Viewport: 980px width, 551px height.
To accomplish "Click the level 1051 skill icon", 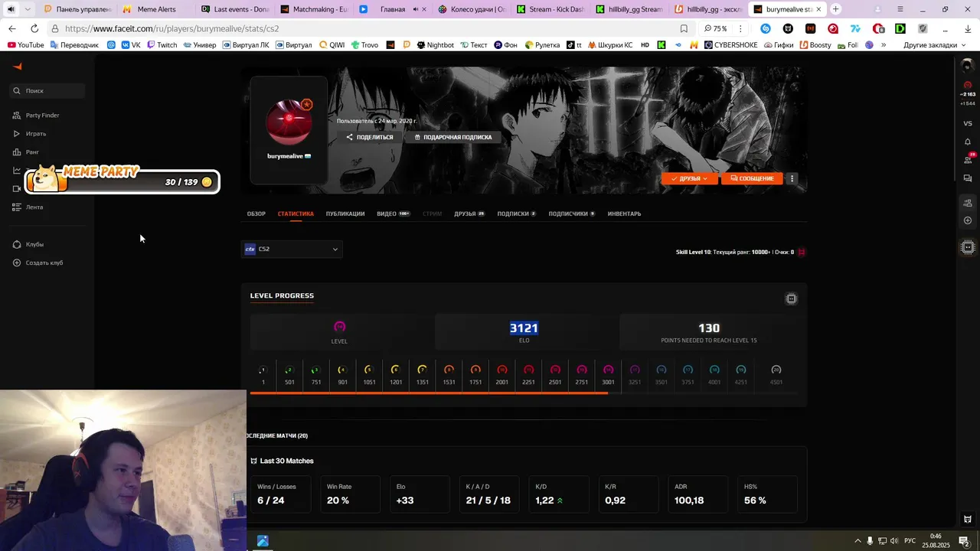I will [368, 370].
